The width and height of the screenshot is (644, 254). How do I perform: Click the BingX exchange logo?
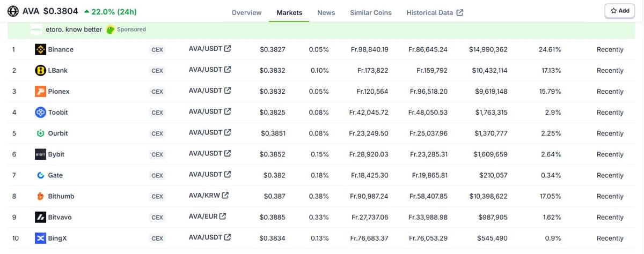[40, 238]
